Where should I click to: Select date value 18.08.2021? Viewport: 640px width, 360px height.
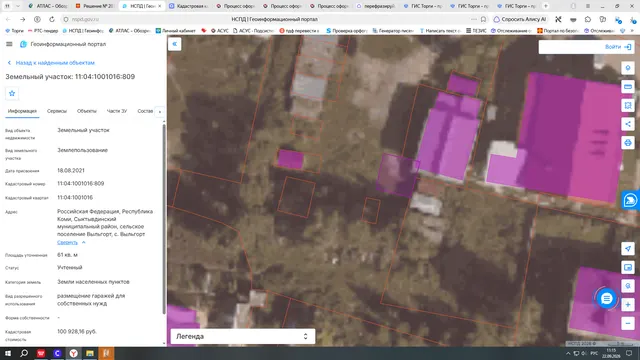coord(71,171)
